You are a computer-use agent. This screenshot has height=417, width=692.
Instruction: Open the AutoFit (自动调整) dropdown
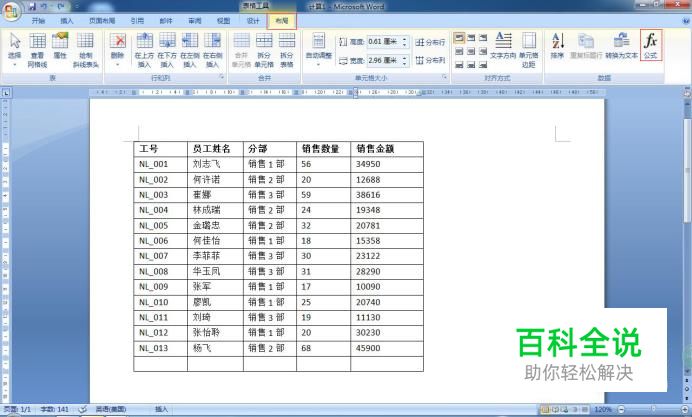319,50
